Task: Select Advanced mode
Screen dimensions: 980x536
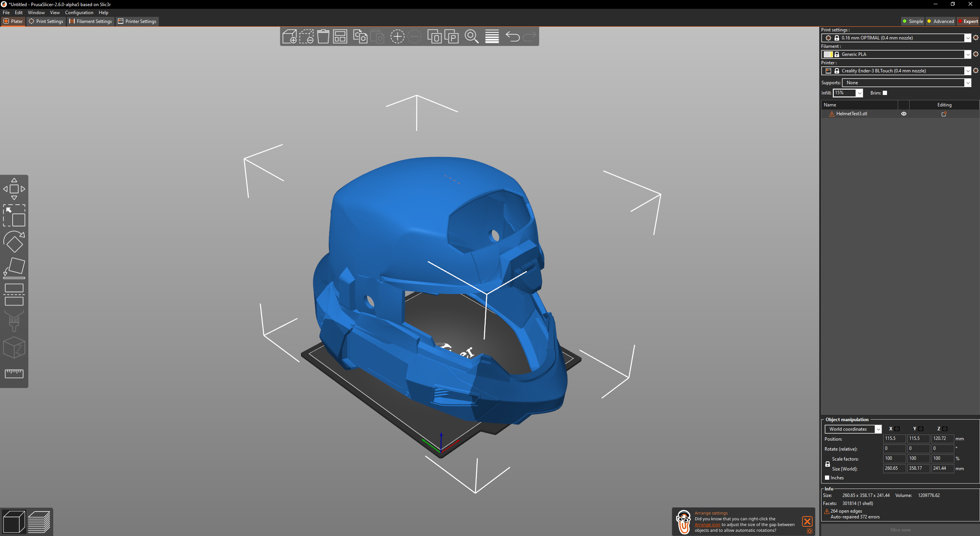Action: point(940,21)
